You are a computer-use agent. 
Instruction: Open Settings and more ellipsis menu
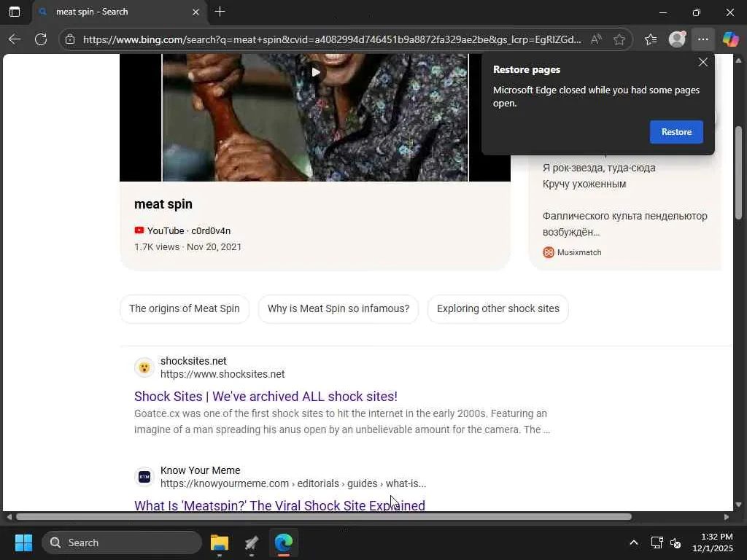pyautogui.click(x=703, y=39)
